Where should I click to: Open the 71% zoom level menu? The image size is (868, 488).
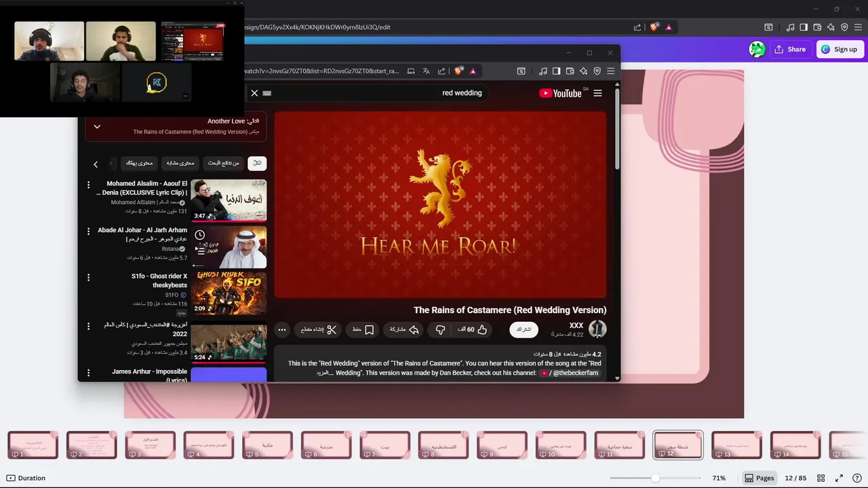pyautogui.click(x=719, y=478)
